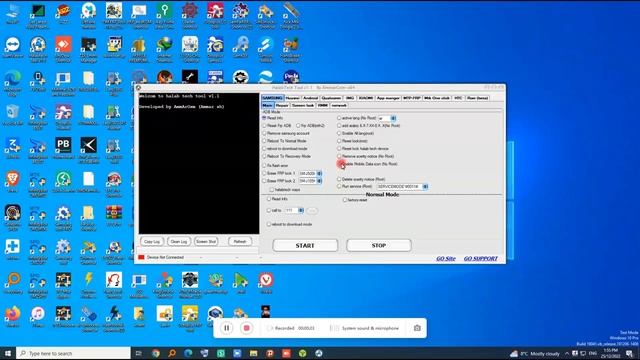Open Chrome from the taskbar
This screenshot has width=640, height=360.
[x=156, y=353]
